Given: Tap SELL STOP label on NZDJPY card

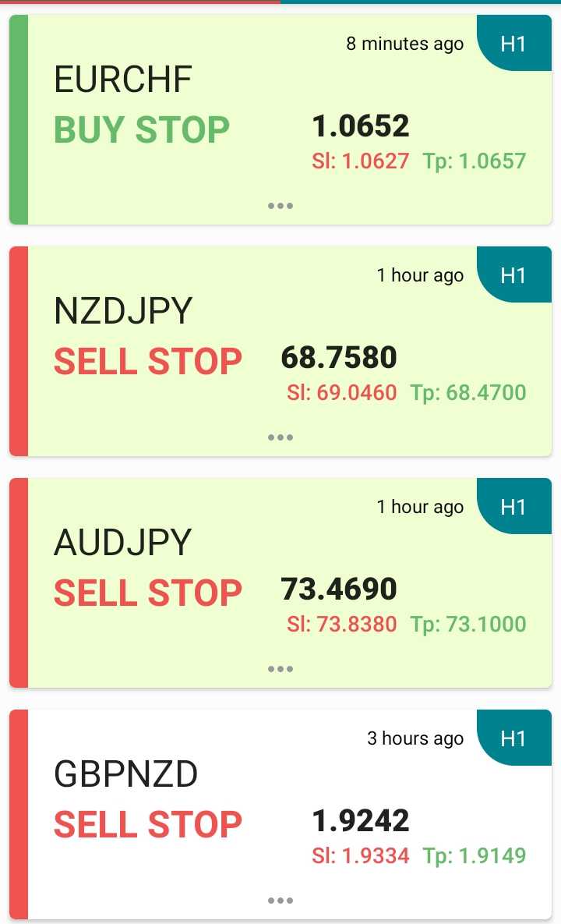Looking at the screenshot, I should (148, 361).
